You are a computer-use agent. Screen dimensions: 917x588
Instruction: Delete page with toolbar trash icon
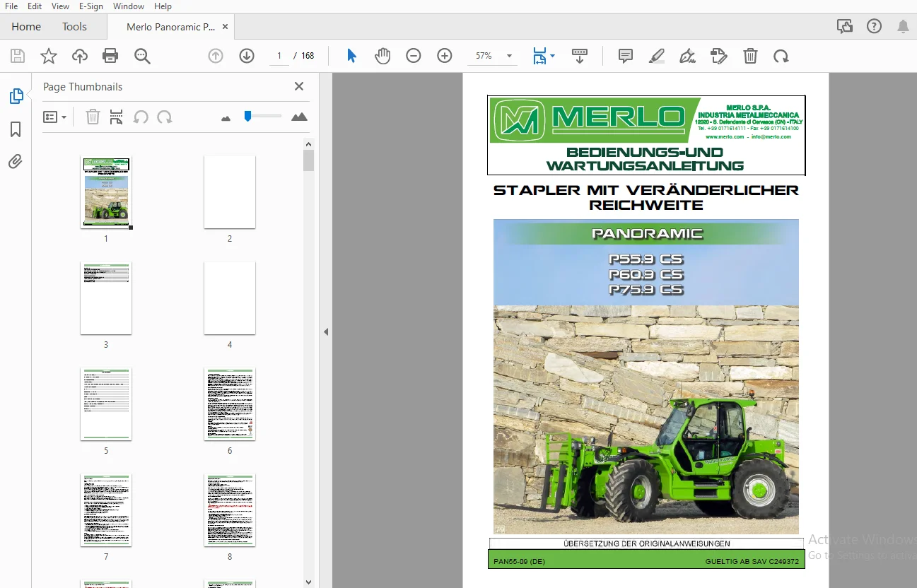tap(750, 56)
